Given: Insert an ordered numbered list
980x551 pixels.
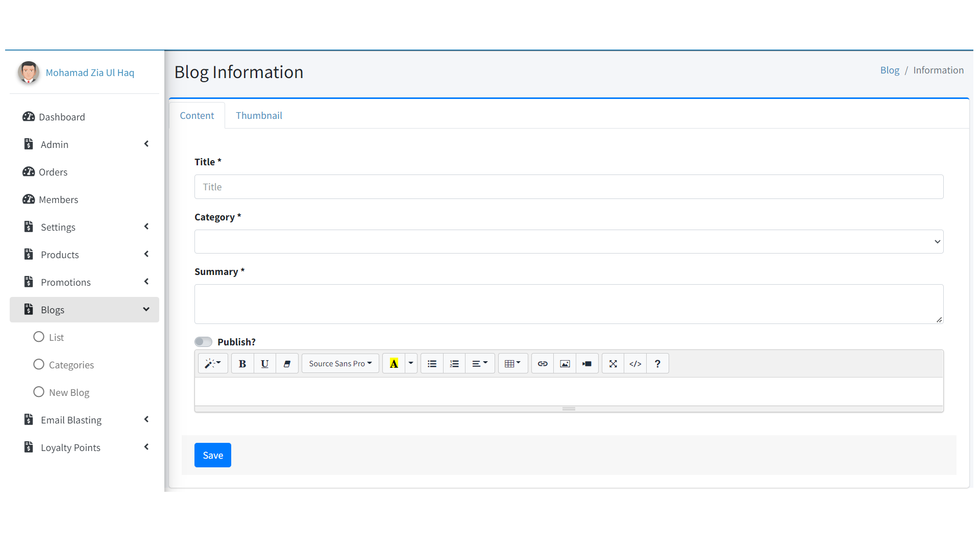Looking at the screenshot, I should coord(454,364).
